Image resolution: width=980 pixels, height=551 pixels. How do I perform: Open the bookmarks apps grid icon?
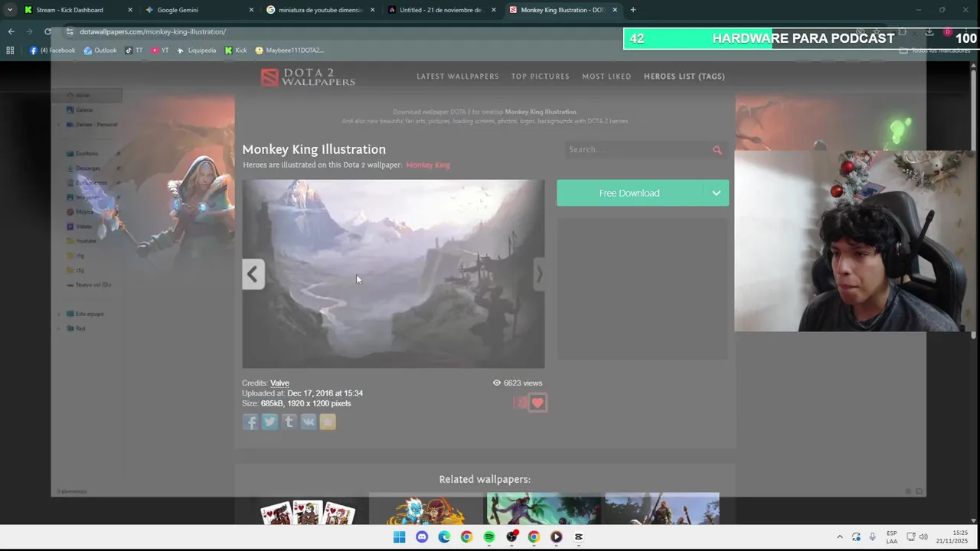tap(10, 51)
